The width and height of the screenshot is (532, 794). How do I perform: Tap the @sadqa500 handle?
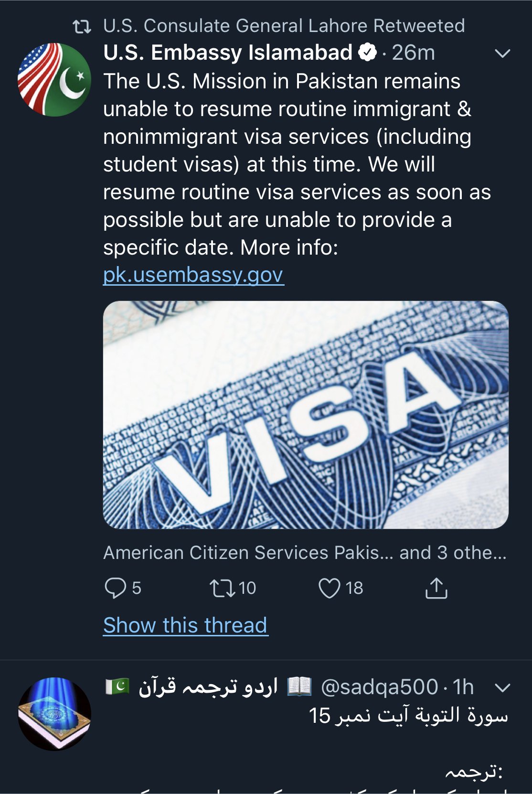(379, 687)
